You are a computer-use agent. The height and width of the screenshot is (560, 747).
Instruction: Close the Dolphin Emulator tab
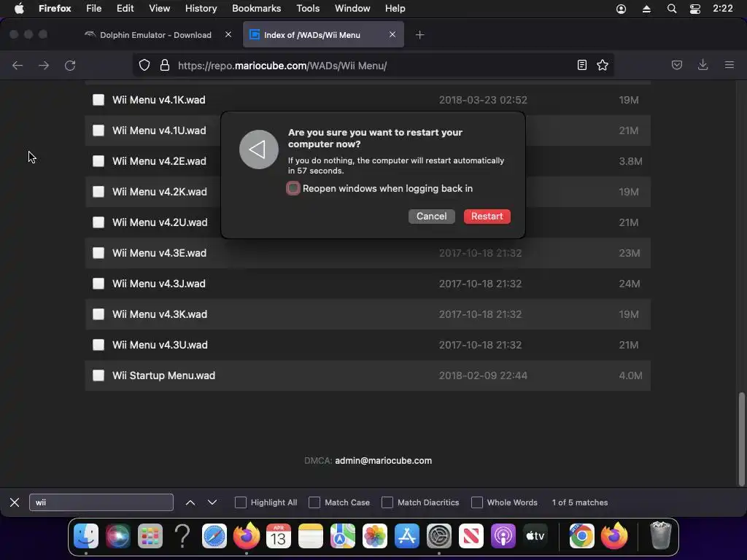pyautogui.click(x=228, y=34)
